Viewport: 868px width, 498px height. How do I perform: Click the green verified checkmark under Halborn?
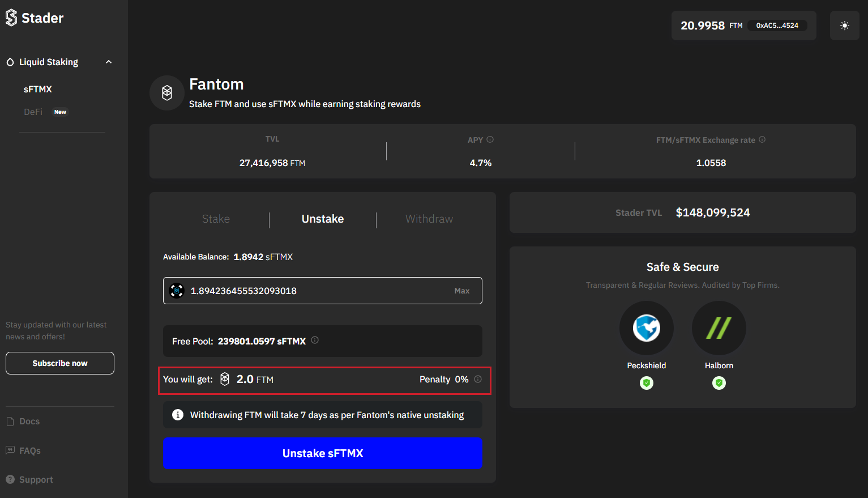719,383
